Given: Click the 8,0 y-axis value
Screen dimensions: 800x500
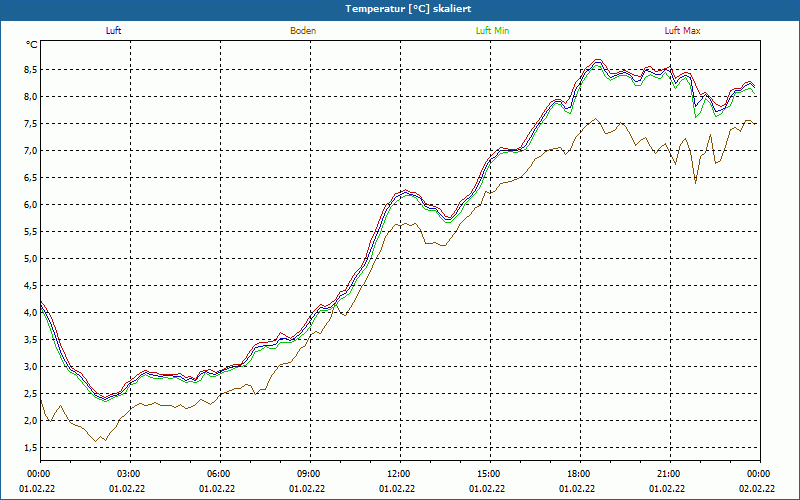Looking at the screenshot, I should click(x=30, y=96).
